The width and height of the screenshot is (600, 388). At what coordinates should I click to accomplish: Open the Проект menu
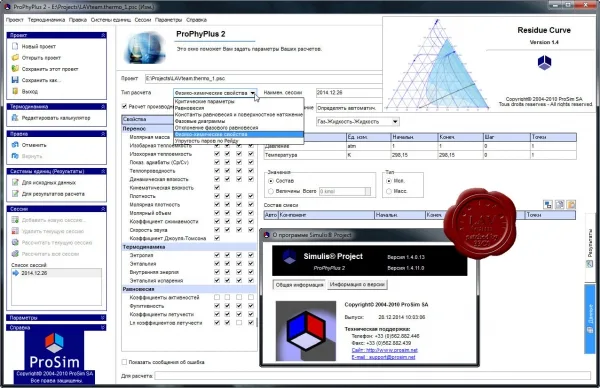15,20
